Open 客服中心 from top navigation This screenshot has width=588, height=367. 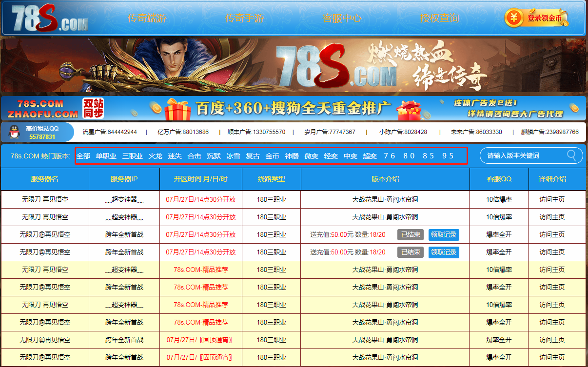pos(342,19)
